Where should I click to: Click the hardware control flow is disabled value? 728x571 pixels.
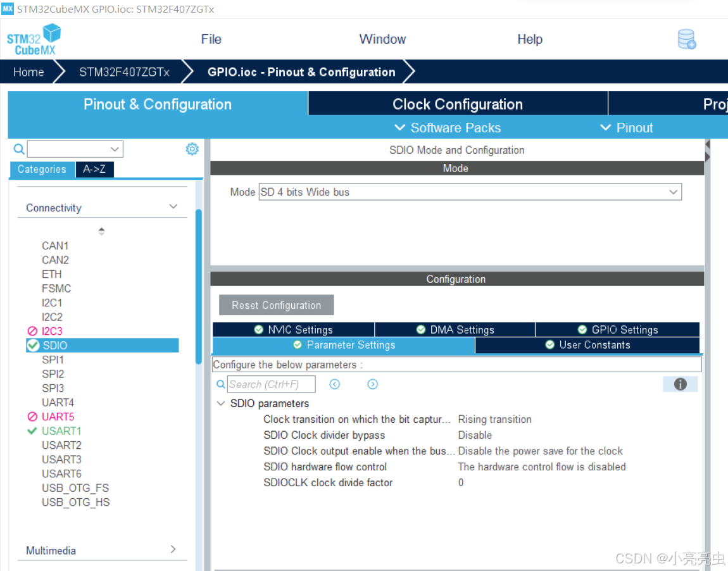click(x=542, y=467)
